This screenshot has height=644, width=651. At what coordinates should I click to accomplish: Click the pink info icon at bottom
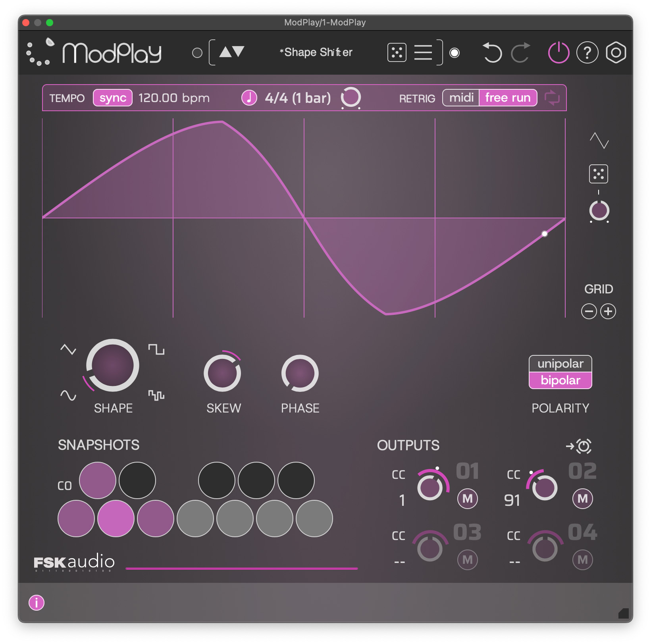pyautogui.click(x=37, y=603)
